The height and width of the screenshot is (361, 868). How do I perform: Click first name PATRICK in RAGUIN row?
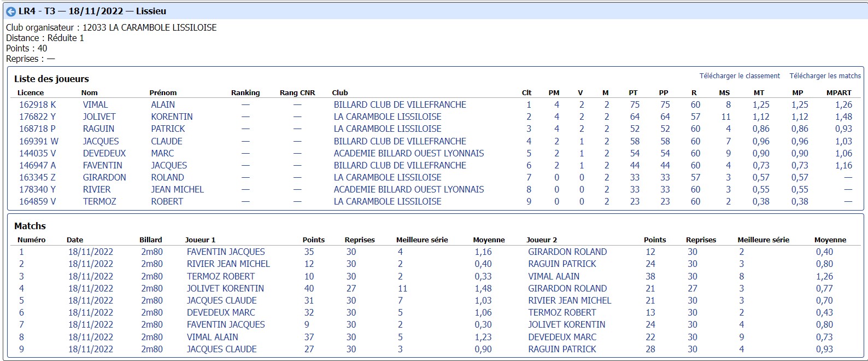[x=168, y=129]
